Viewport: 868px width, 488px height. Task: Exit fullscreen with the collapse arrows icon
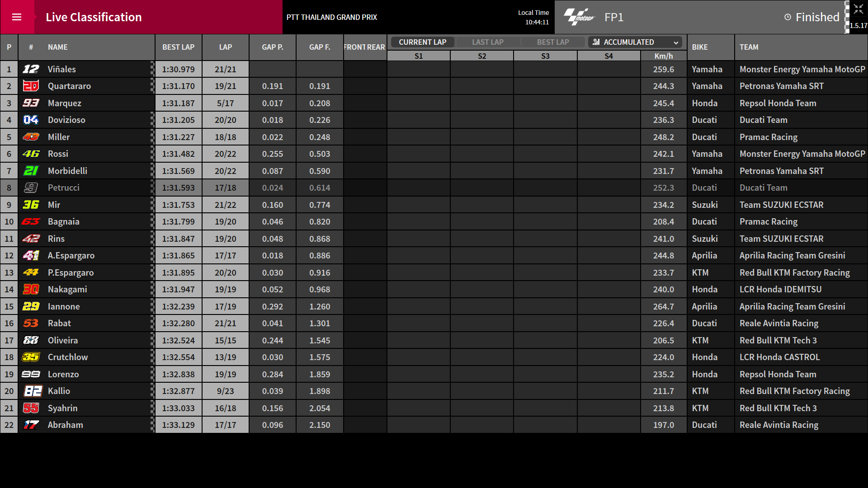(x=859, y=9)
